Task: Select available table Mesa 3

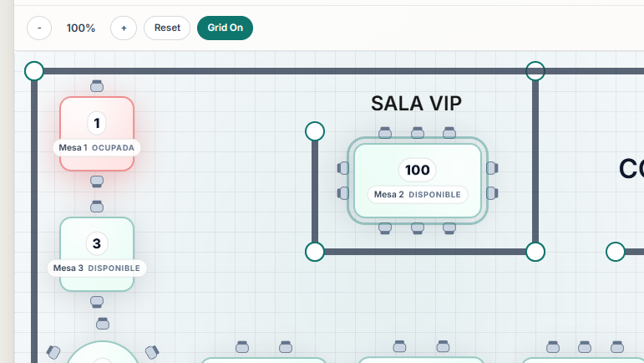Action: pos(97,254)
